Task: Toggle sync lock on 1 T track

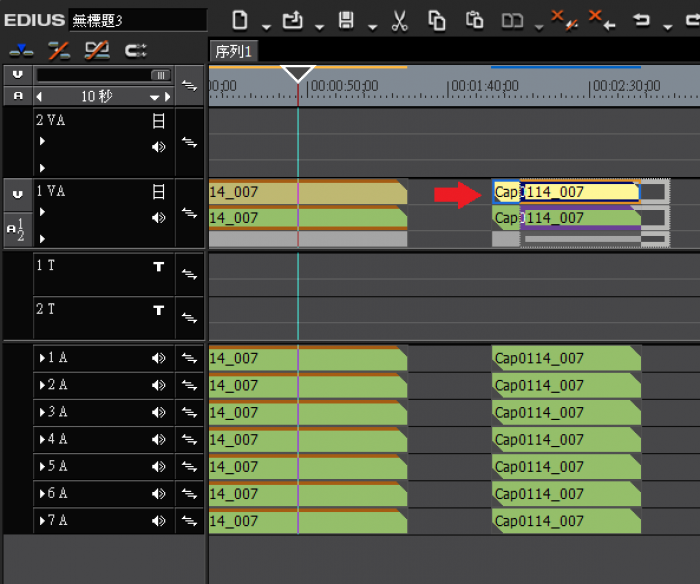Action: tap(189, 274)
